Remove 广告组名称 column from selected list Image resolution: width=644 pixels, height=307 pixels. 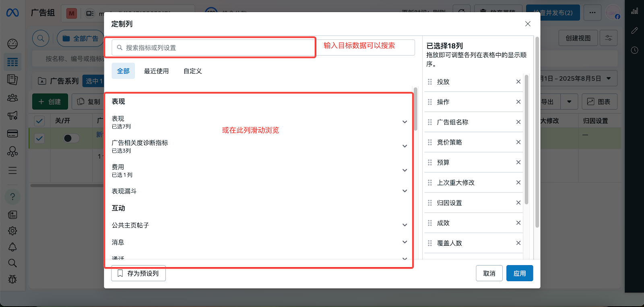[x=518, y=122]
